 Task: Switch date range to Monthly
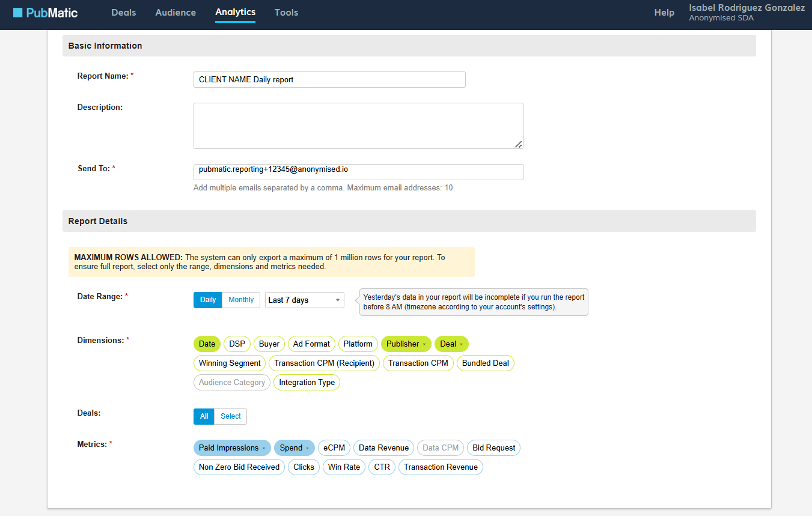241,300
